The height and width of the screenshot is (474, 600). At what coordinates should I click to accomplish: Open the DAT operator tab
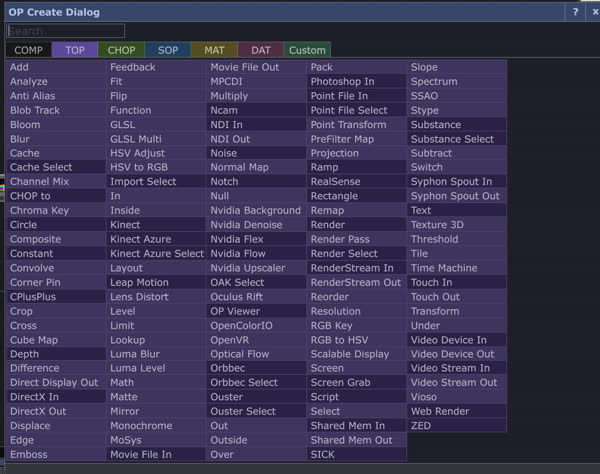coord(260,50)
